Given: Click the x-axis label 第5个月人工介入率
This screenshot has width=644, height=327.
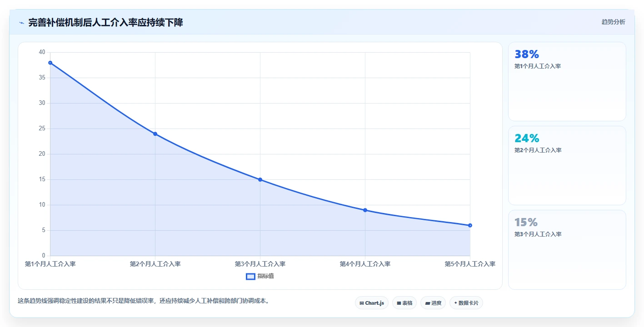Looking at the screenshot, I should click(470, 264).
